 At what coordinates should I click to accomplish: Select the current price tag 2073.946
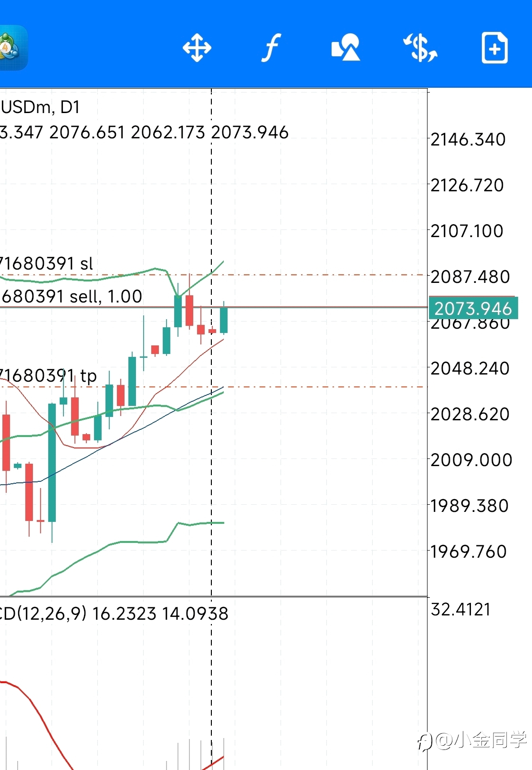point(473,308)
